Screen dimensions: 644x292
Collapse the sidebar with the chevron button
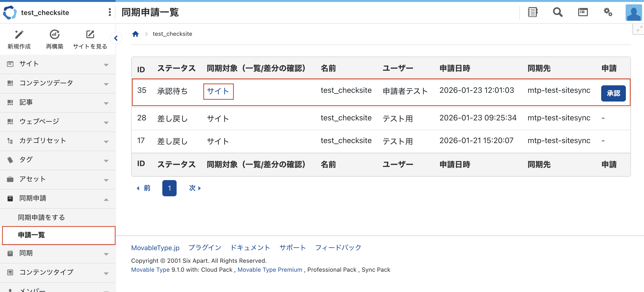pyautogui.click(x=116, y=38)
